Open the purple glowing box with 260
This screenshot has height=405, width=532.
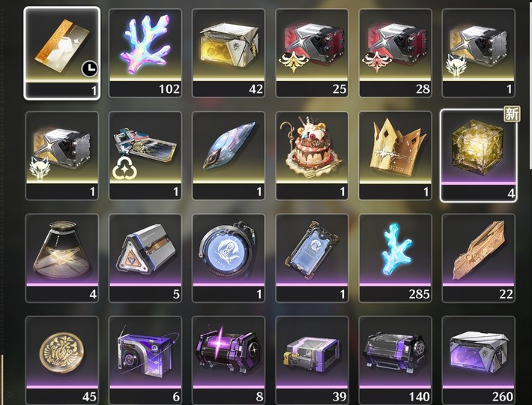478,361
